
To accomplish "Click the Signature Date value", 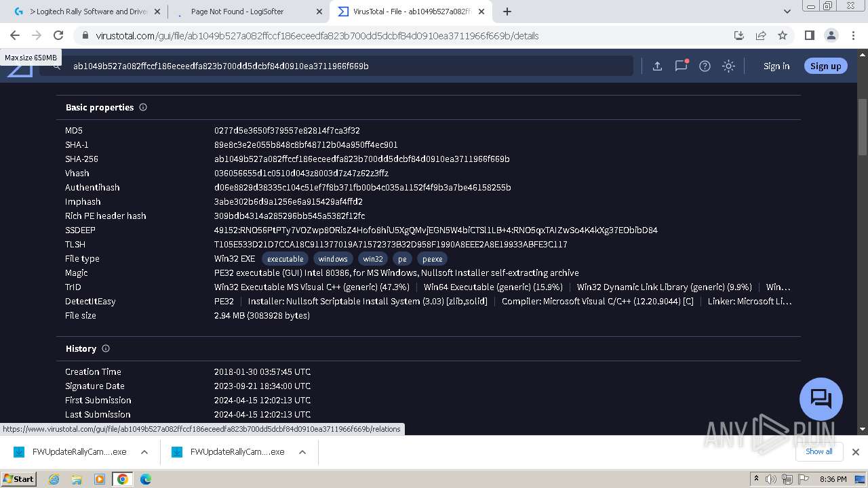I will (x=262, y=386).
